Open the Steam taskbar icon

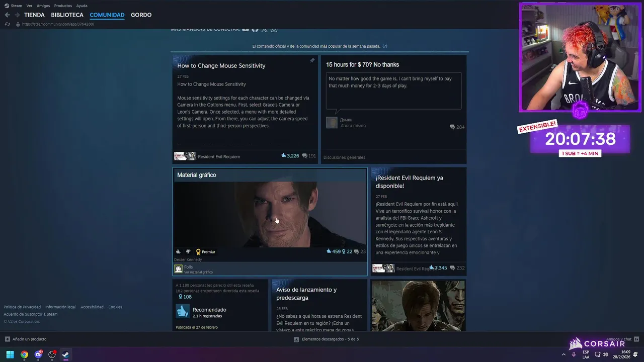66,354
